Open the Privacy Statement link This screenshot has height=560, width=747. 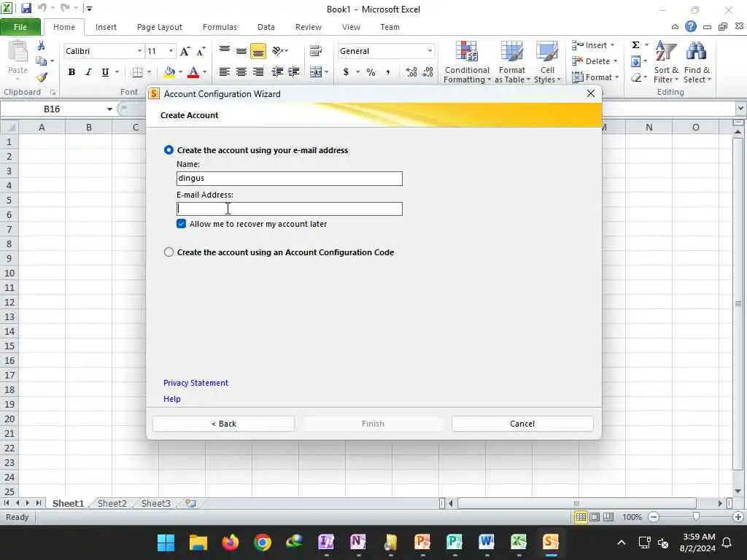(x=196, y=383)
